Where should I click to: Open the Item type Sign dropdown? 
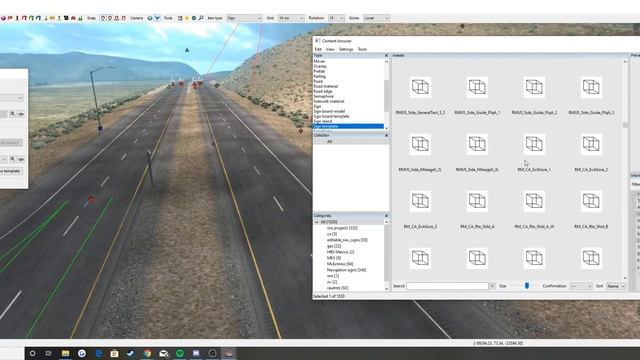(x=244, y=18)
